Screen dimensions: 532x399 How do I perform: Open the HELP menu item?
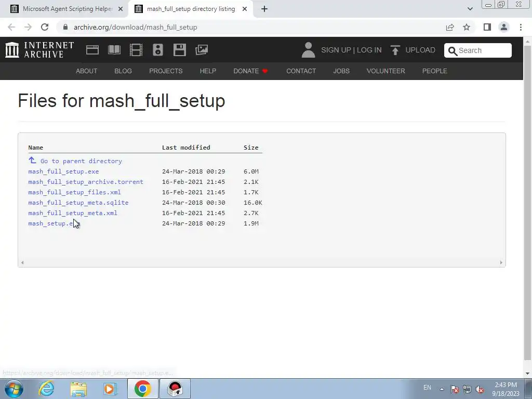point(208,71)
